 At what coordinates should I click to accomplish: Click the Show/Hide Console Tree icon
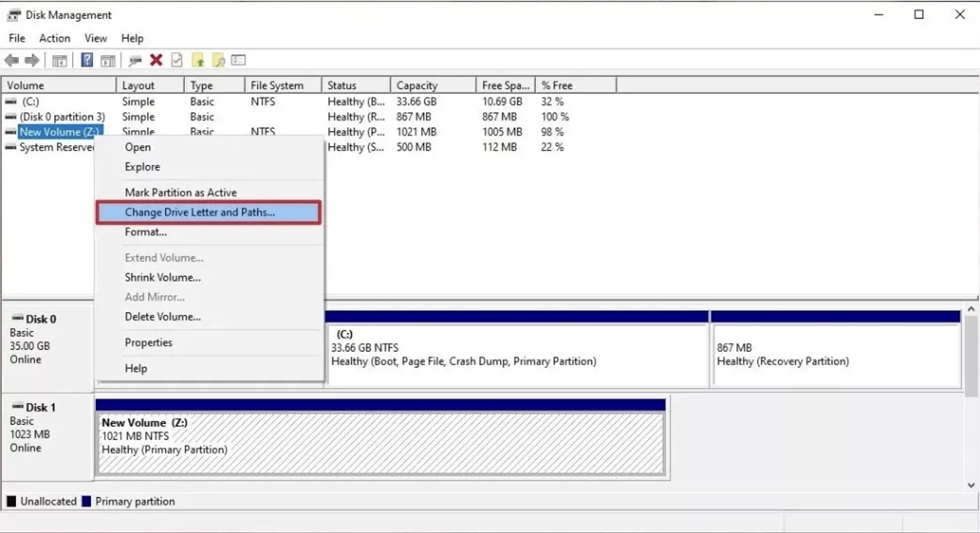click(x=59, y=60)
